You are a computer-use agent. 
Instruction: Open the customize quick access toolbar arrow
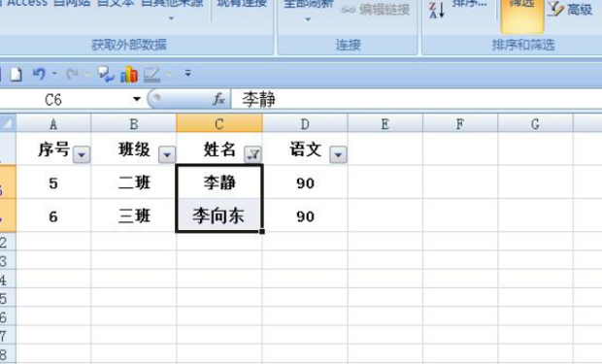(x=187, y=73)
